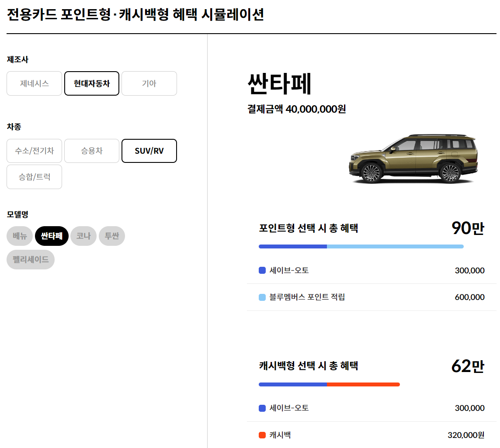Choose 수소/전기차 vehicle type
The image size is (500, 448).
coord(34,151)
